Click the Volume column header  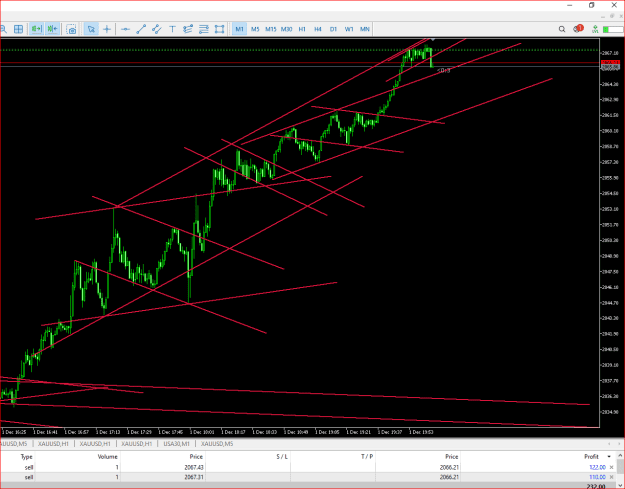pos(108,456)
